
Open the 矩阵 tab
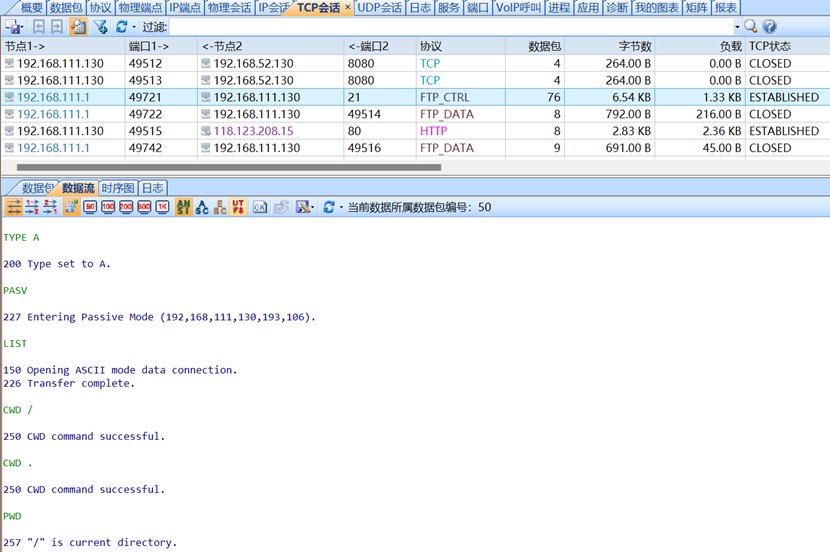point(696,7)
